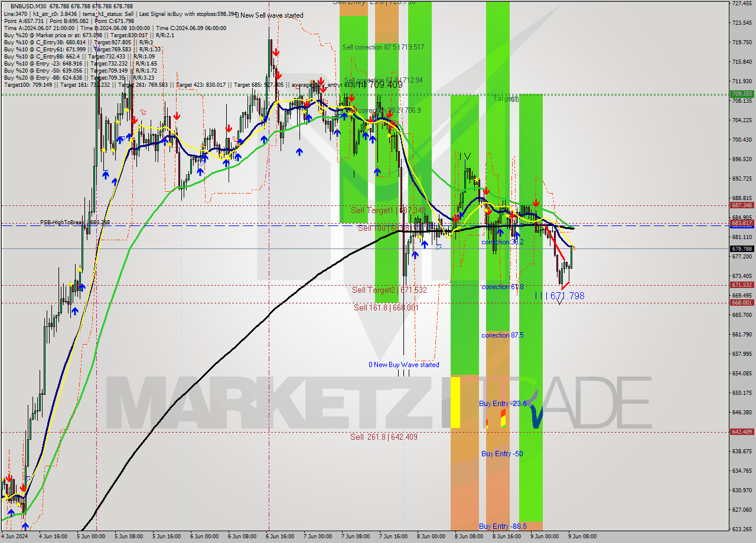Click the '9 Jun 08:00' time axis label

582,537
